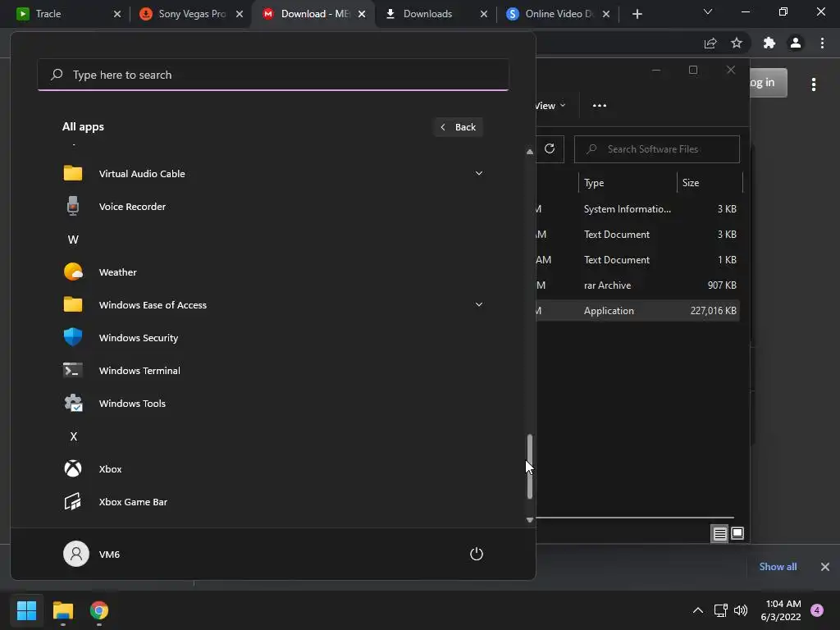Screen dimensions: 840x630
Task: Select the Application 227,016 KB row
Action: click(x=638, y=311)
